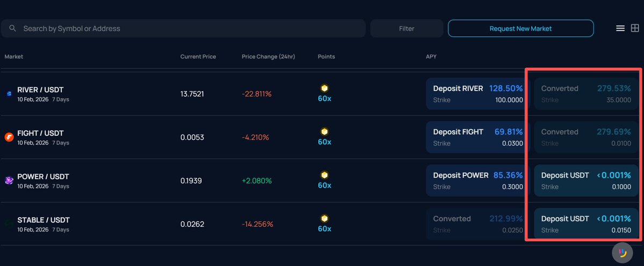Sort by Current Price column header
The image size is (644, 266).
(198, 57)
